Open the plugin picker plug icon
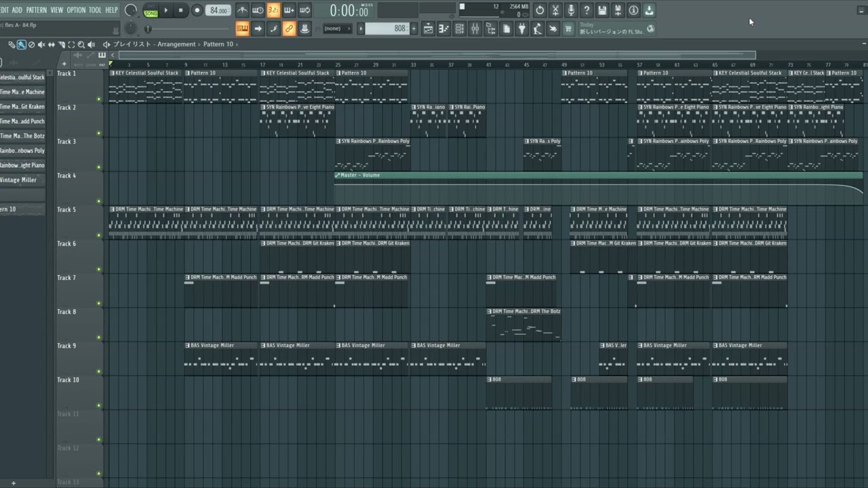The height and width of the screenshot is (488, 868). coord(521,28)
